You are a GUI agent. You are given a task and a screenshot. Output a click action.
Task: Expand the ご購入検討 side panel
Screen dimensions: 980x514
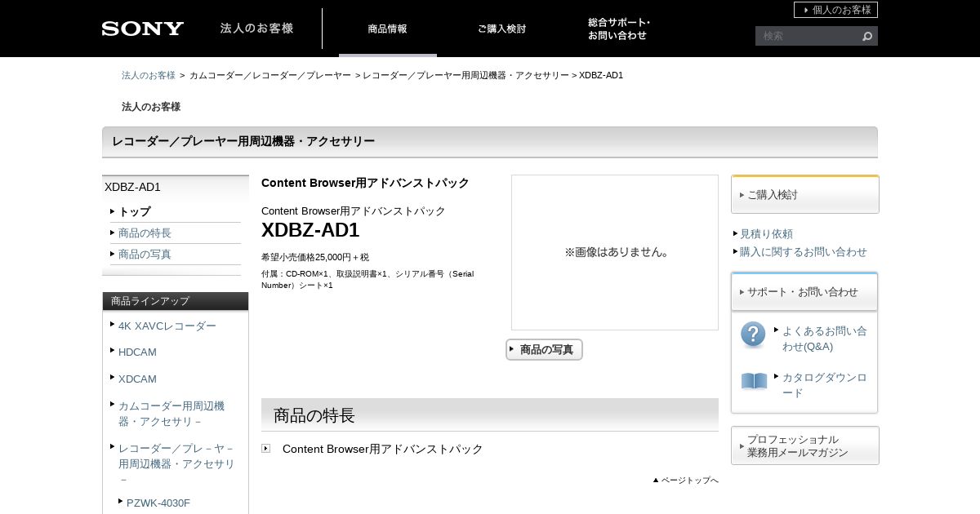(x=804, y=194)
